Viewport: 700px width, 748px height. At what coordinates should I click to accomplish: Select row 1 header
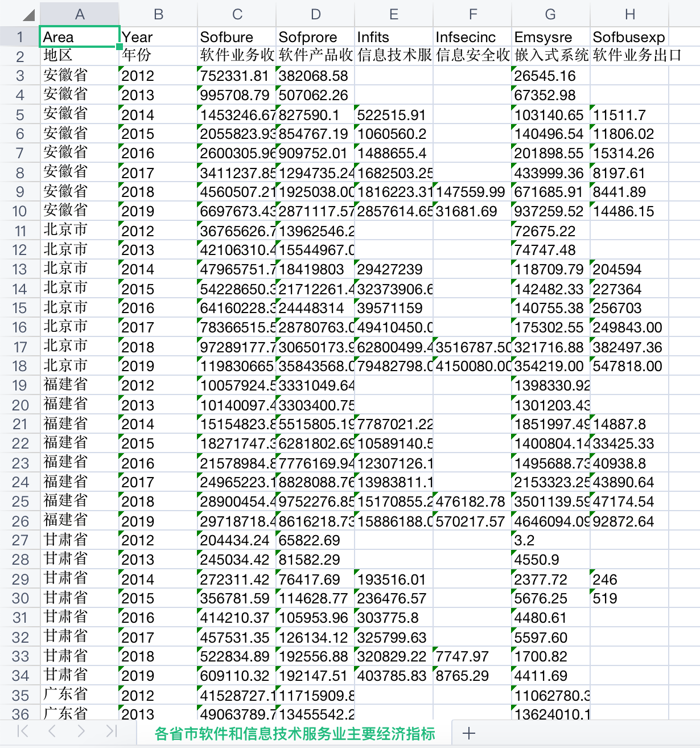(20, 37)
